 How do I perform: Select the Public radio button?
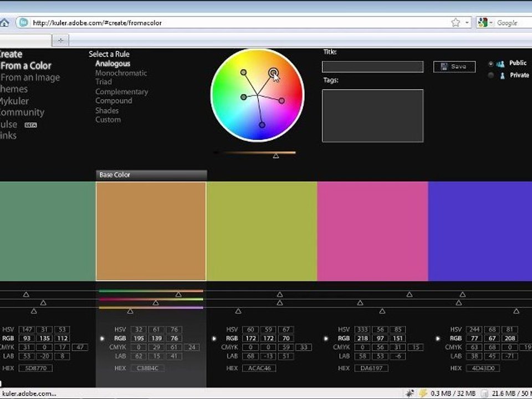point(490,63)
